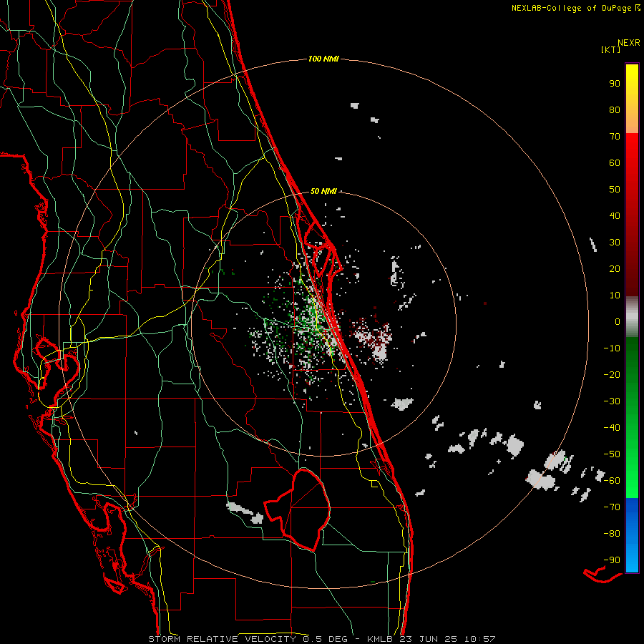
Task: Click the -80 scale label
Action: click(612, 534)
